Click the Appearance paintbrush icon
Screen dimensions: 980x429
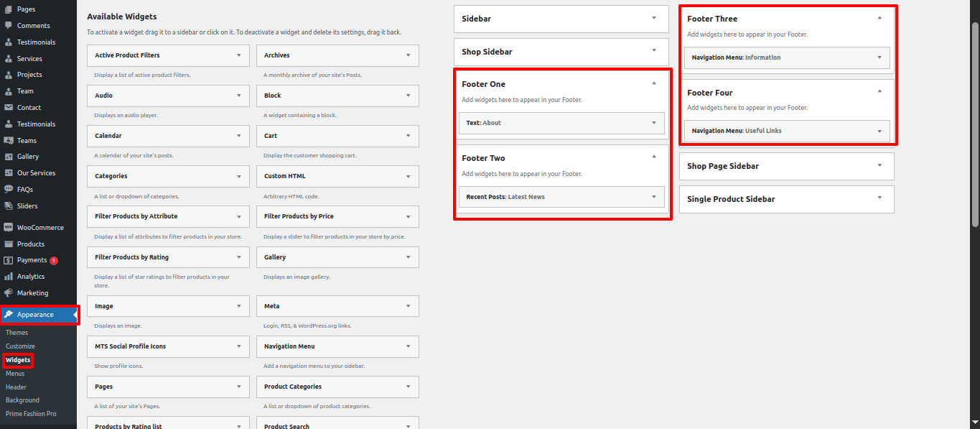(9, 315)
